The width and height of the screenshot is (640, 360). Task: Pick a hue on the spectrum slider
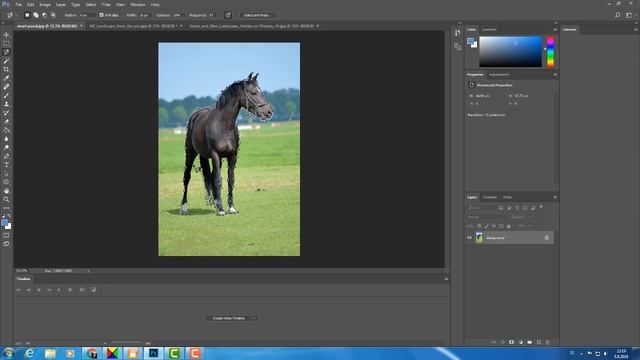tap(550, 51)
